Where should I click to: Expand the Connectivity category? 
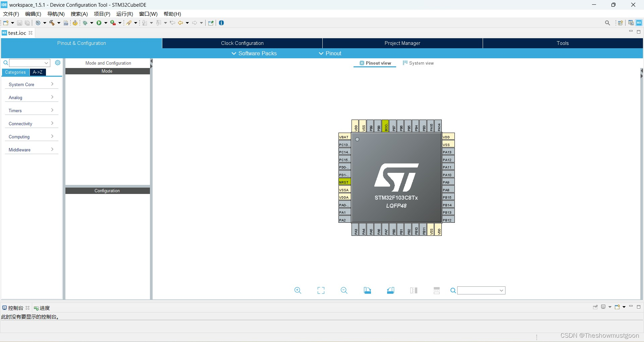click(31, 124)
